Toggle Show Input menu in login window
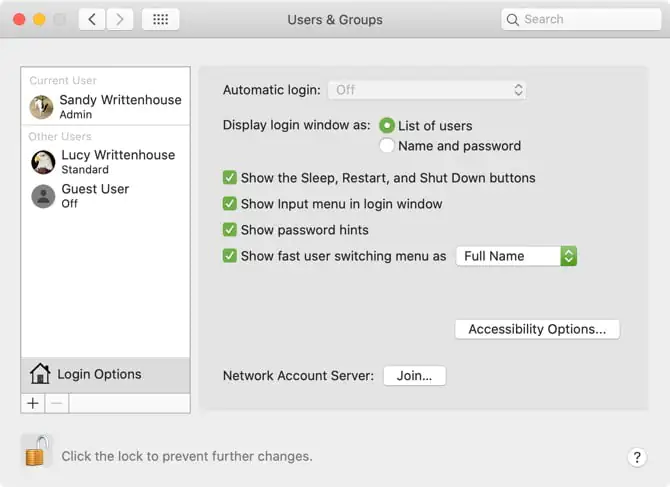Screen dimensions: 670x487 pyautogui.click(x=230, y=204)
